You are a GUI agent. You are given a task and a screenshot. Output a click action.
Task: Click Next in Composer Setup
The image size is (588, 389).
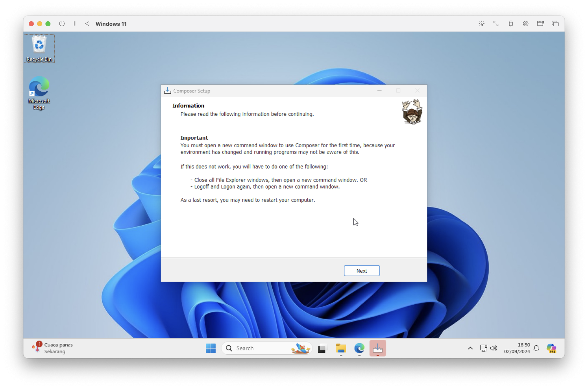click(362, 270)
